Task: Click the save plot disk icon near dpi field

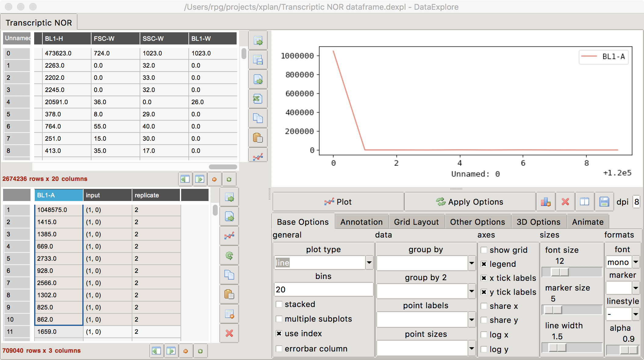Action: point(604,202)
